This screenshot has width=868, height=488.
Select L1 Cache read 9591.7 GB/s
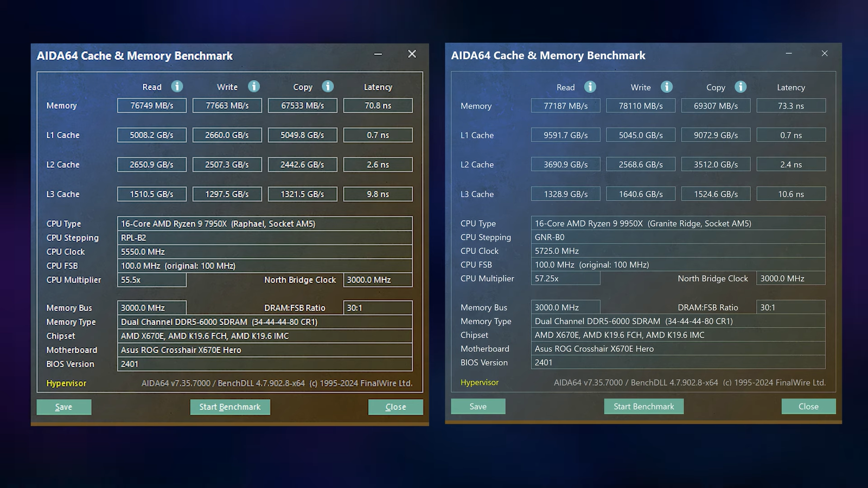(x=566, y=135)
